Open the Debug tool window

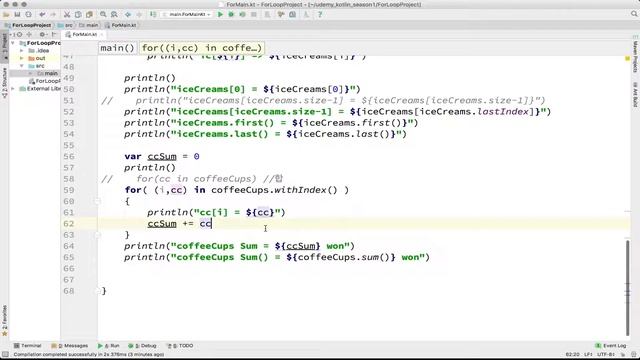coord(142,346)
